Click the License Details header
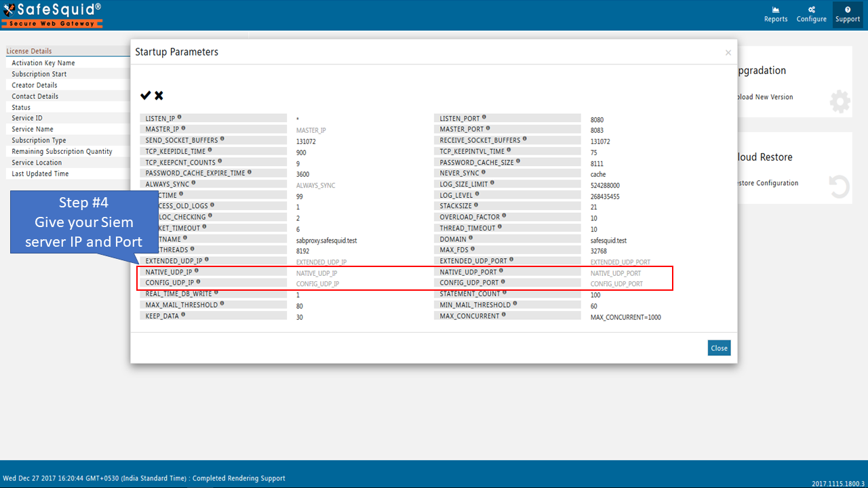868x488 pixels. coord(29,52)
